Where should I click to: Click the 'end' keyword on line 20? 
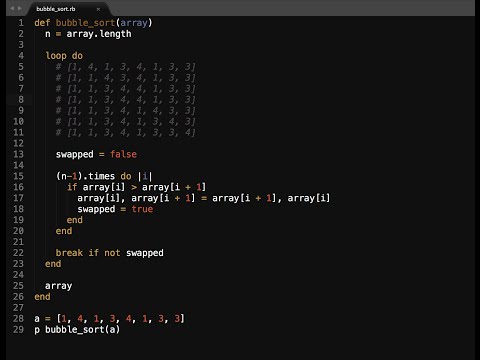(64, 231)
